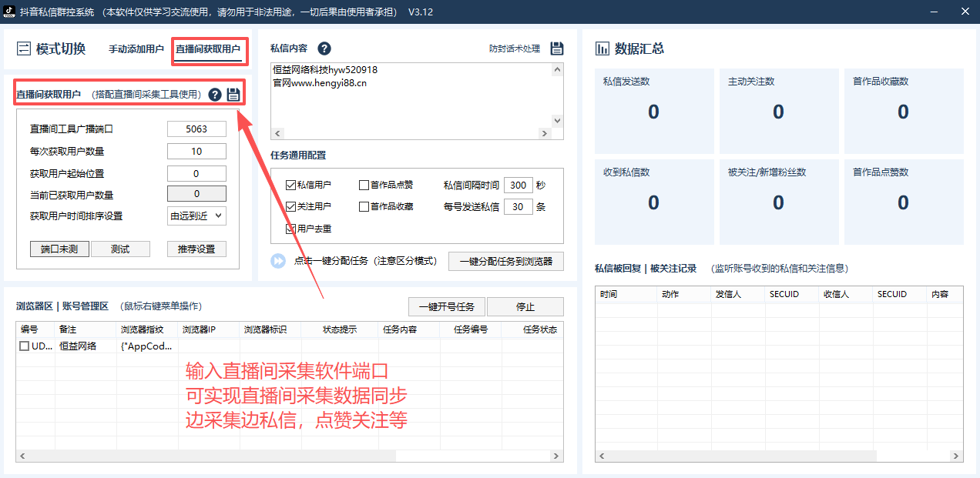
Task: Save 私信内容 with the disk icon
Action: [557, 48]
